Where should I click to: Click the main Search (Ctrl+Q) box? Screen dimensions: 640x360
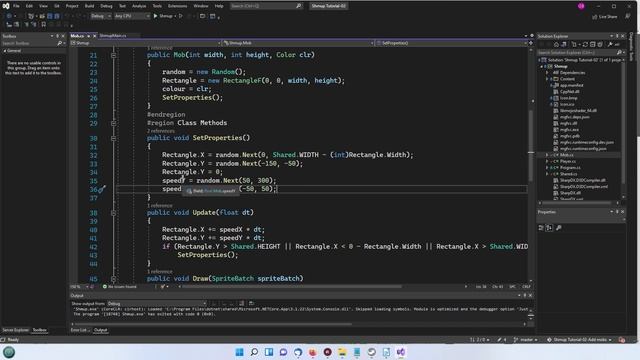tap(266, 6)
